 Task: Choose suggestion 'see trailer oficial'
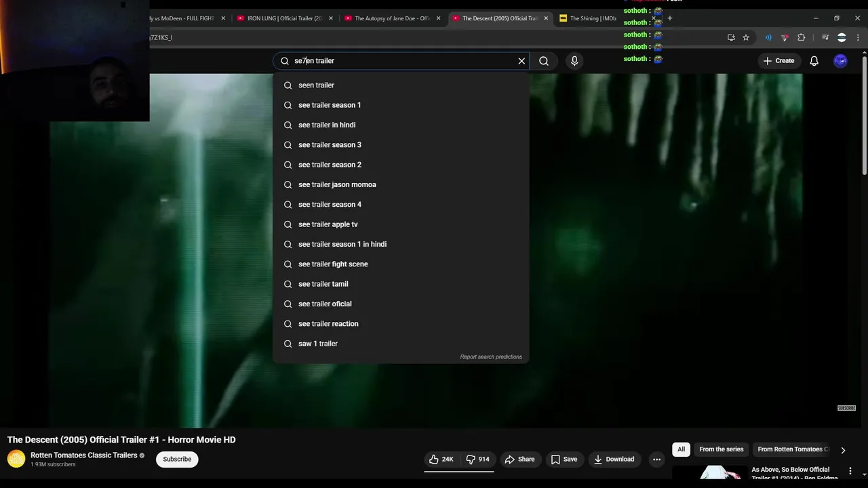401,304
